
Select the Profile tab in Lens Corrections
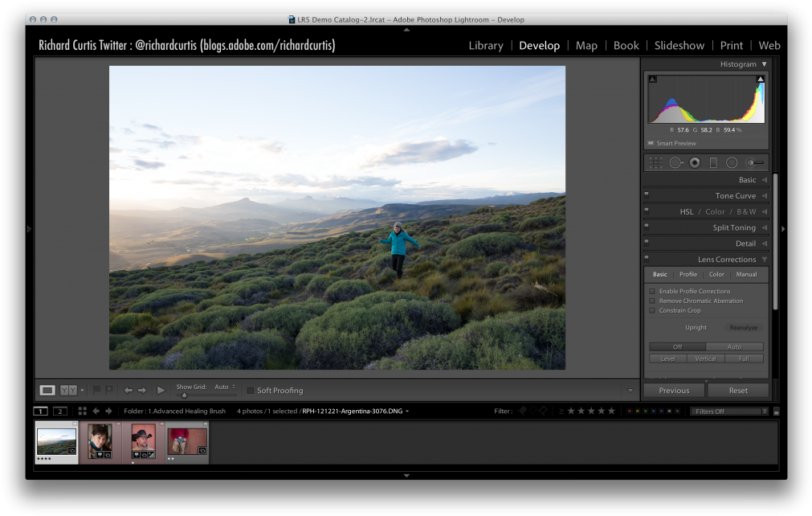688,274
